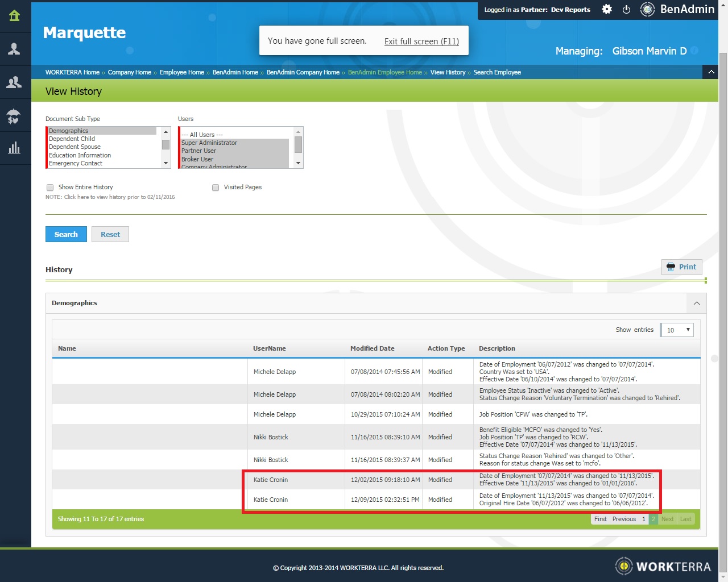The width and height of the screenshot is (728, 582).
Task: Open the Show entries dropdown
Action: click(677, 330)
